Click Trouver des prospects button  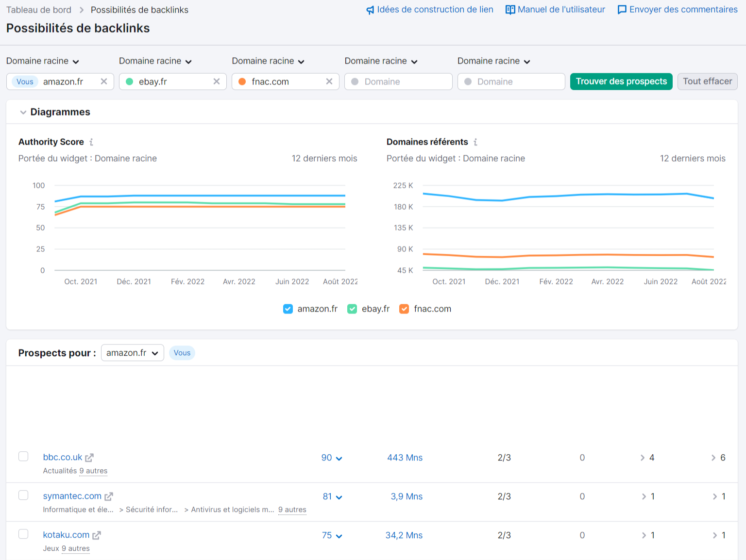point(621,82)
